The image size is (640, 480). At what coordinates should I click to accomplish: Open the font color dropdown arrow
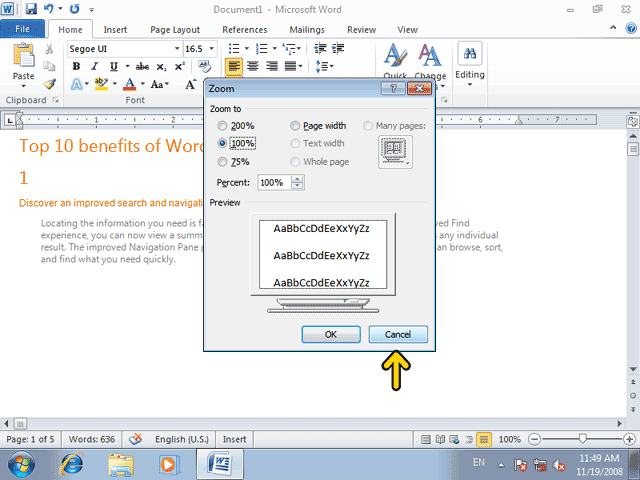(142, 84)
